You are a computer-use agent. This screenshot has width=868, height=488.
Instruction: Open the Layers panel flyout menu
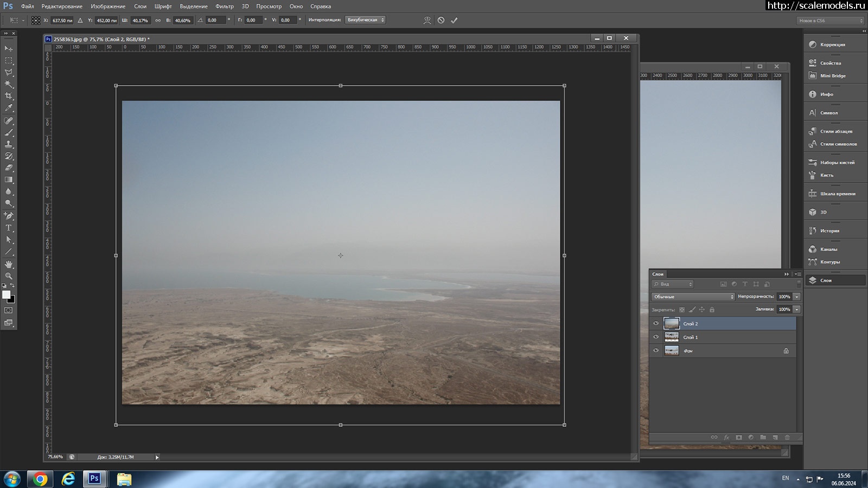coord(797,274)
